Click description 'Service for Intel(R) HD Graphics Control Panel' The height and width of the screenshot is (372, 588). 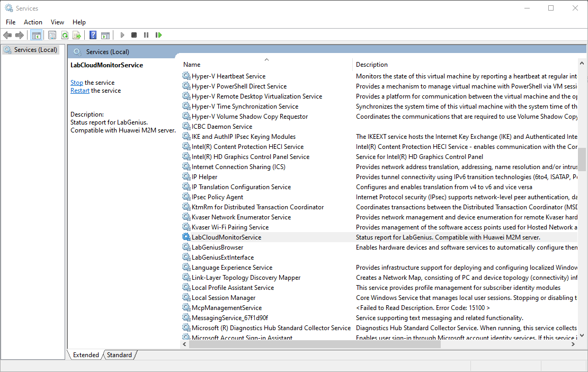click(419, 157)
